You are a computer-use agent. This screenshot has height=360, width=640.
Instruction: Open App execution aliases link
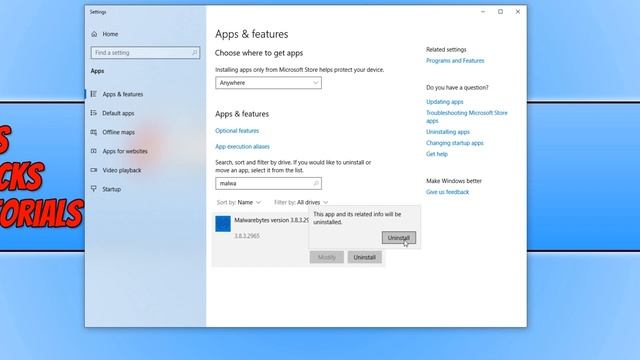(242, 147)
